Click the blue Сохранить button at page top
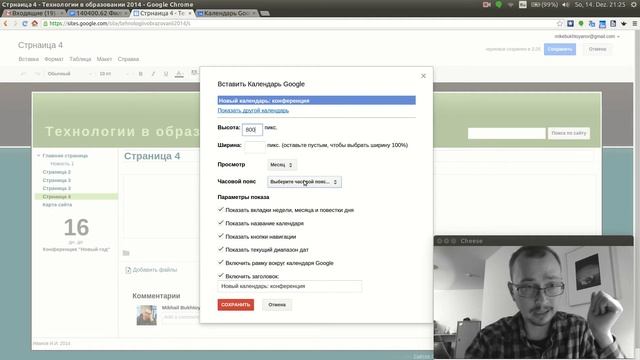 point(560,49)
